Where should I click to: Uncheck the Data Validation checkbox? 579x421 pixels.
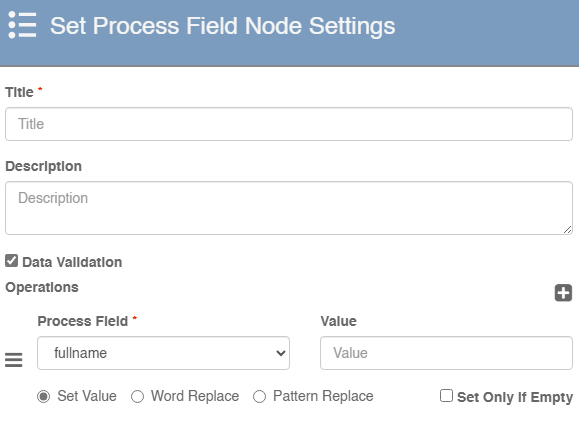pos(11,261)
